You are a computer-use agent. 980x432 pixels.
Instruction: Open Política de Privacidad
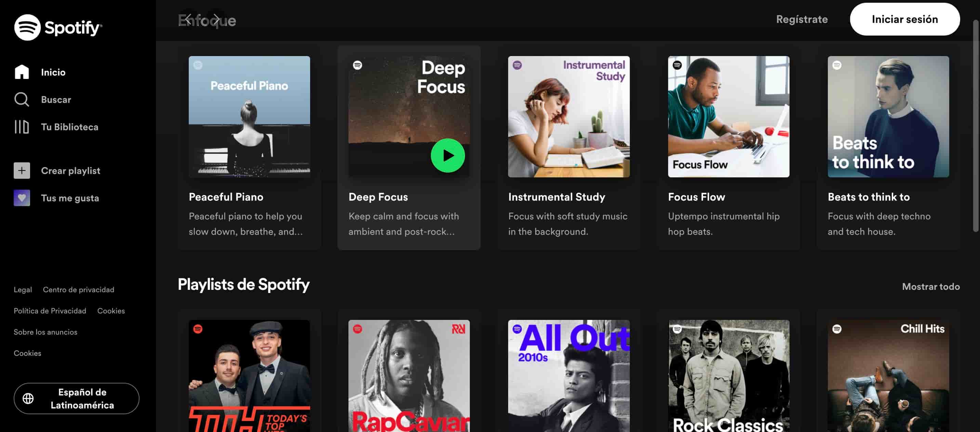point(50,311)
